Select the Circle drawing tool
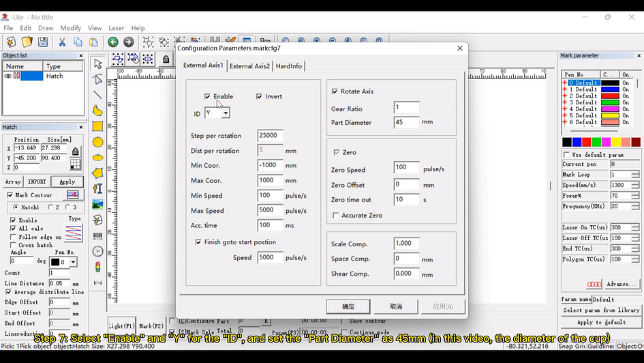 [x=97, y=142]
